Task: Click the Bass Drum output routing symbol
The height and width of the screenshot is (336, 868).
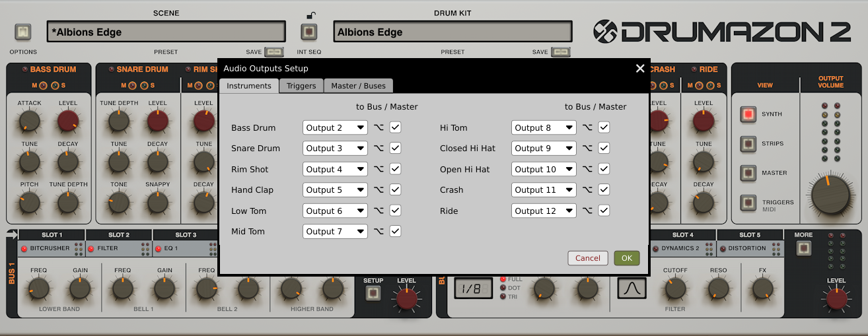Action: [379, 127]
